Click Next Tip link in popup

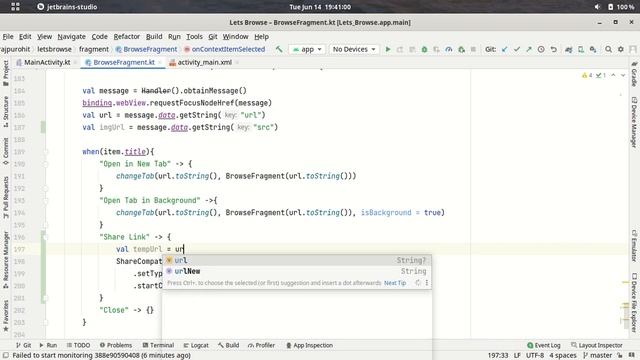(395, 283)
